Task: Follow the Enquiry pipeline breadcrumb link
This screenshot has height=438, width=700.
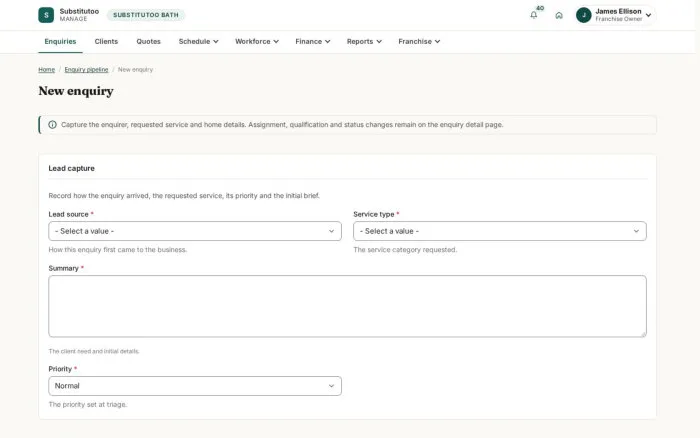Action: [86, 70]
